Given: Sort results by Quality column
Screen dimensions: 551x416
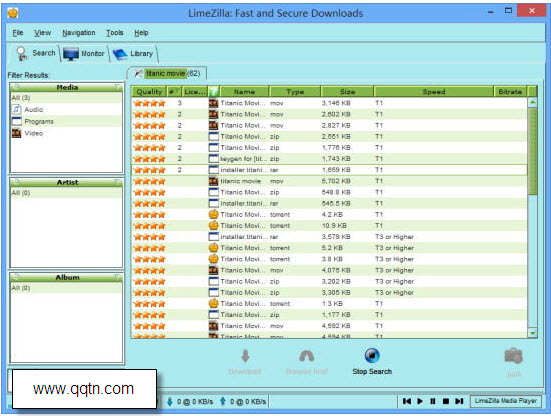Looking at the screenshot, I should 149,92.
